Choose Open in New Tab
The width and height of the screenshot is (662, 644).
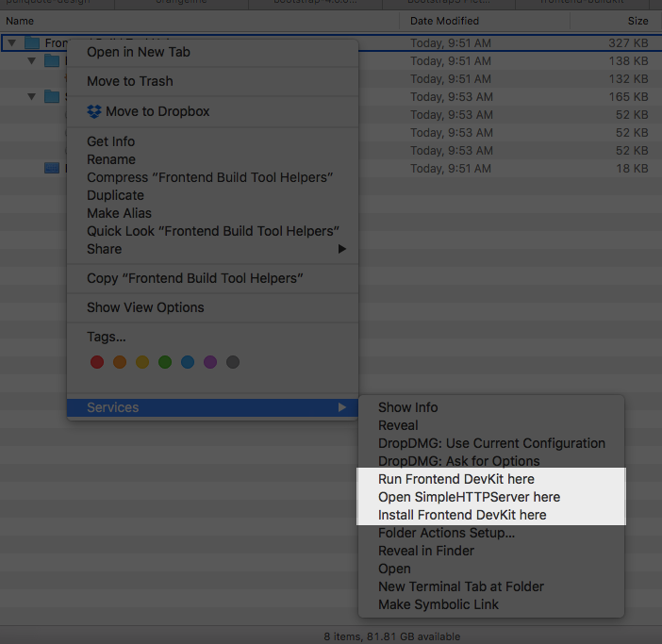(x=212, y=52)
